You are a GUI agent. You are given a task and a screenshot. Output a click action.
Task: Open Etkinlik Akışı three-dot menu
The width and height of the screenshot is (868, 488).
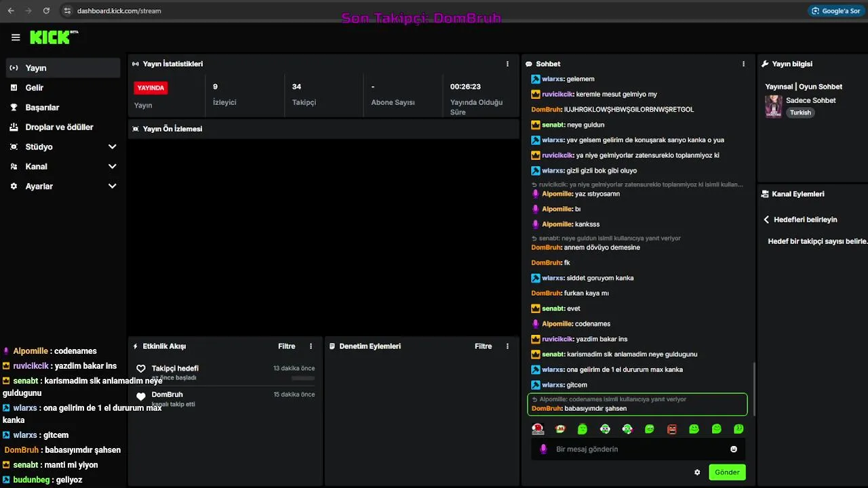[311, 346]
